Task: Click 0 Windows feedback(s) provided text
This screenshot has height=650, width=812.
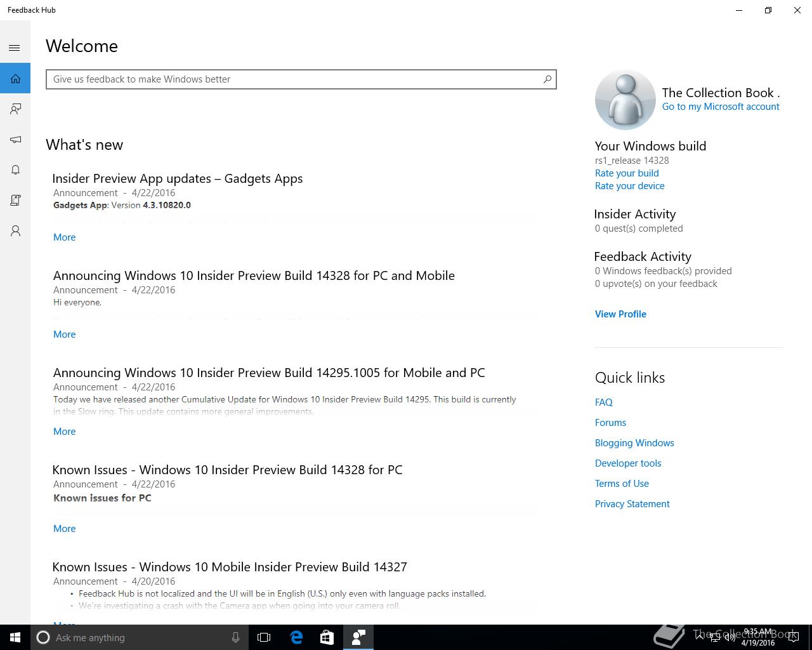Action: tap(663, 271)
